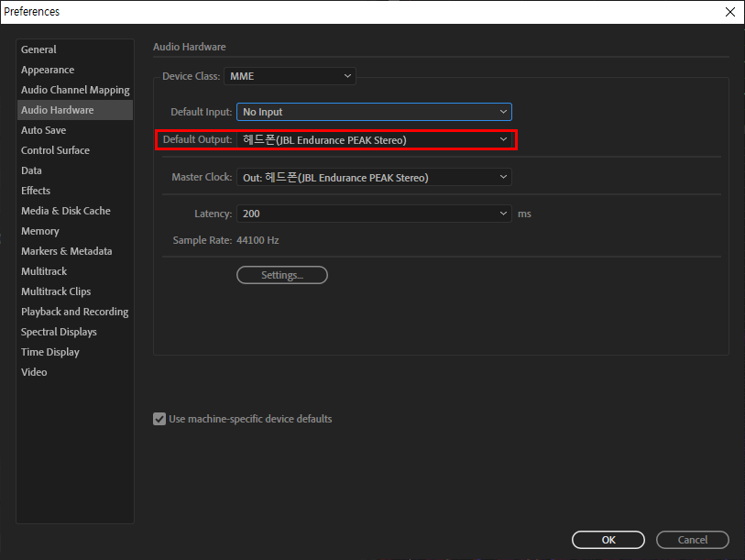Open Media & Disk Cache preferences

pos(74,211)
